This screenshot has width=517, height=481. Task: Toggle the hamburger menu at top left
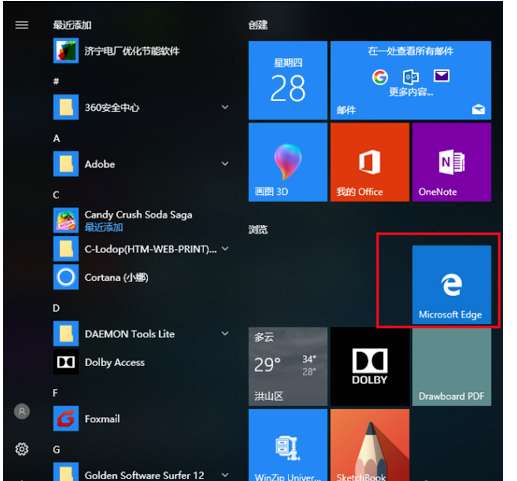click(22, 25)
